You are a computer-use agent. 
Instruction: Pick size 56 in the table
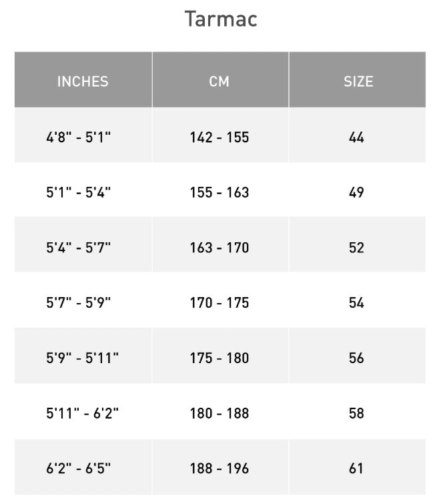(356, 358)
